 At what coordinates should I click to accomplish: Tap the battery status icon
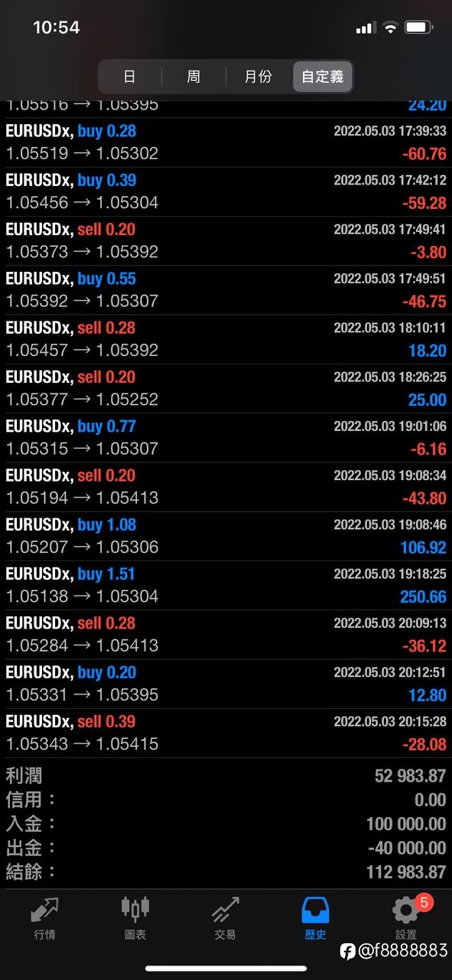[x=419, y=28]
